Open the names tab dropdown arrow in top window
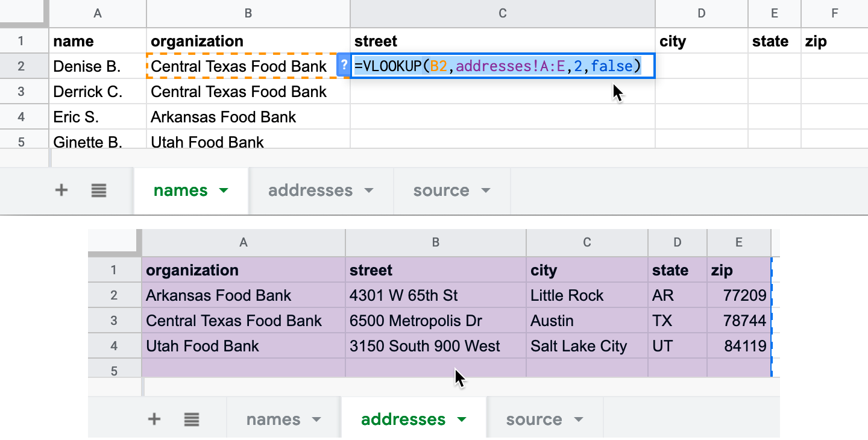This screenshot has height=440, width=868. pyautogui.click(x=224, y=190)
